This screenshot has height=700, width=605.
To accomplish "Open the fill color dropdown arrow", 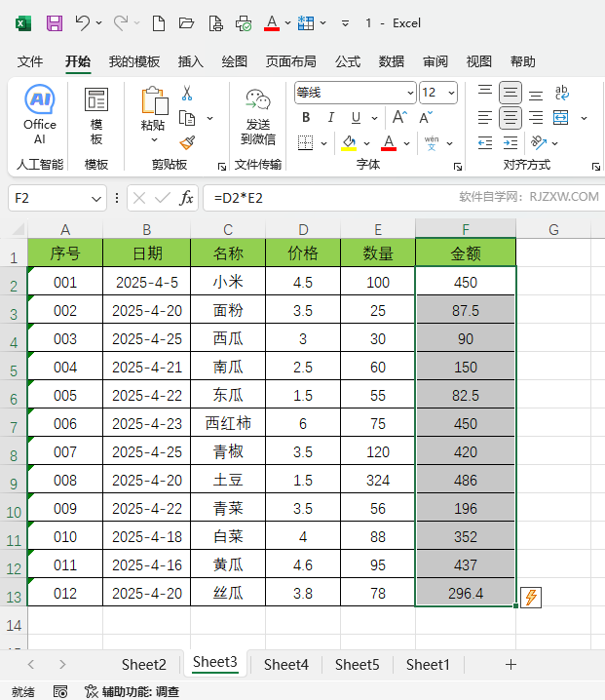I will click(x=366, y=143).
